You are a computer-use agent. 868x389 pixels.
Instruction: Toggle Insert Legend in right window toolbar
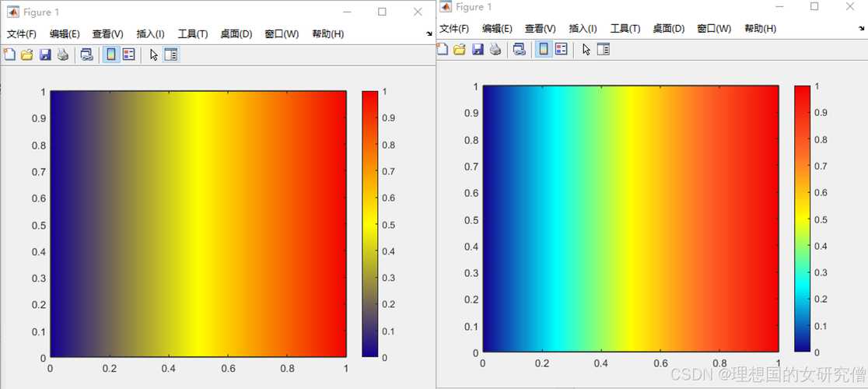[x=561, y=49]
